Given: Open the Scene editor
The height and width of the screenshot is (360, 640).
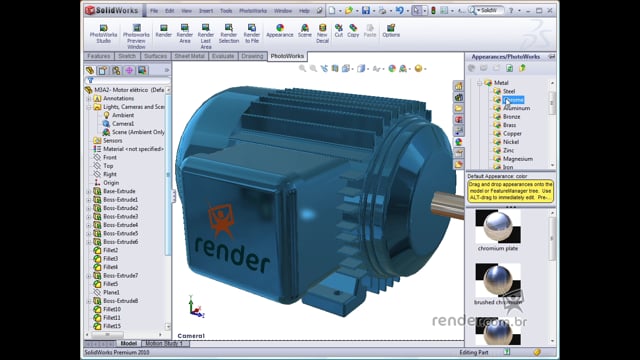Looking at the screenshot, I should [x=304, y=31].
